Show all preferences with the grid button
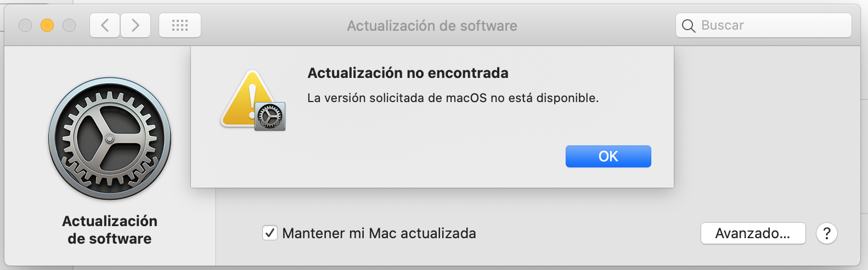 pyautogui.click(x=180, y=25)
